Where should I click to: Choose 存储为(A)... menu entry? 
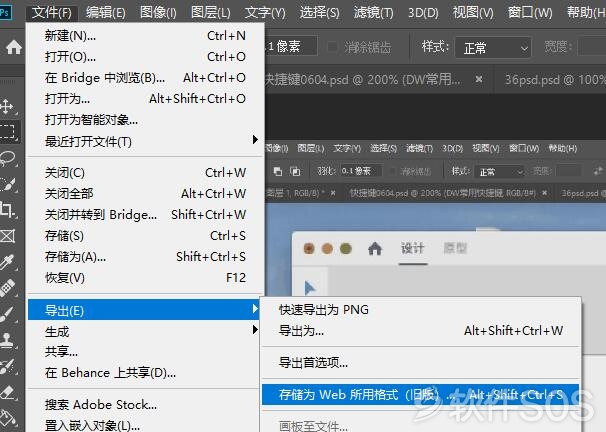pos(145,257)
